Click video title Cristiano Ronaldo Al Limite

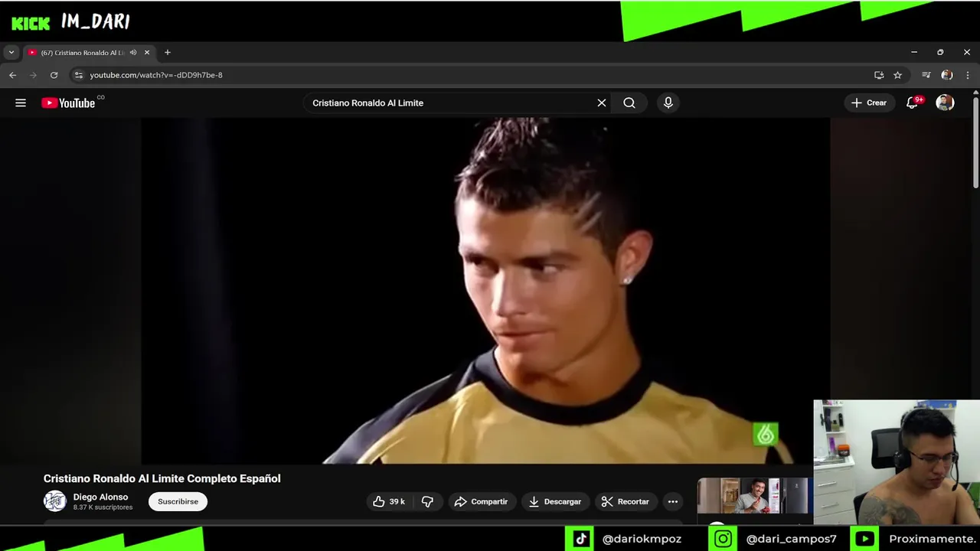pyautogui.click(x=162, y=478)
